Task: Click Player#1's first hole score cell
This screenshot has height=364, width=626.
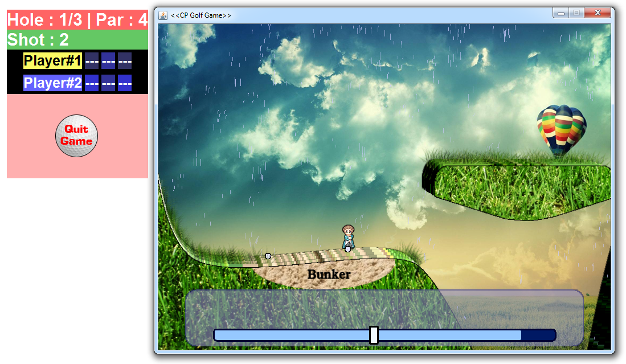Action: click(x=92, y=61)
